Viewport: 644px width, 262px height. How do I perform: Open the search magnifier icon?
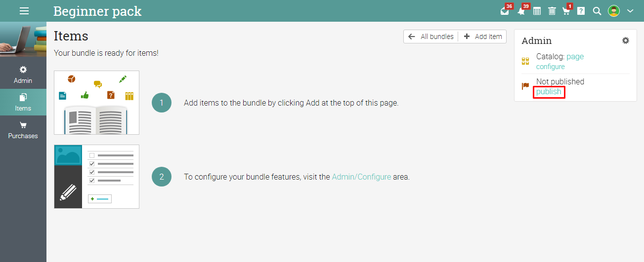[597, 11]
